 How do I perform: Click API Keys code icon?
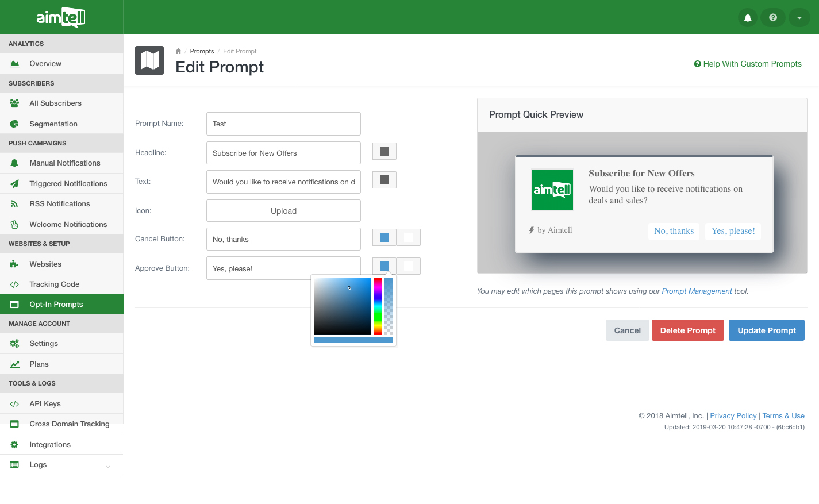click(x=14, y=404)
